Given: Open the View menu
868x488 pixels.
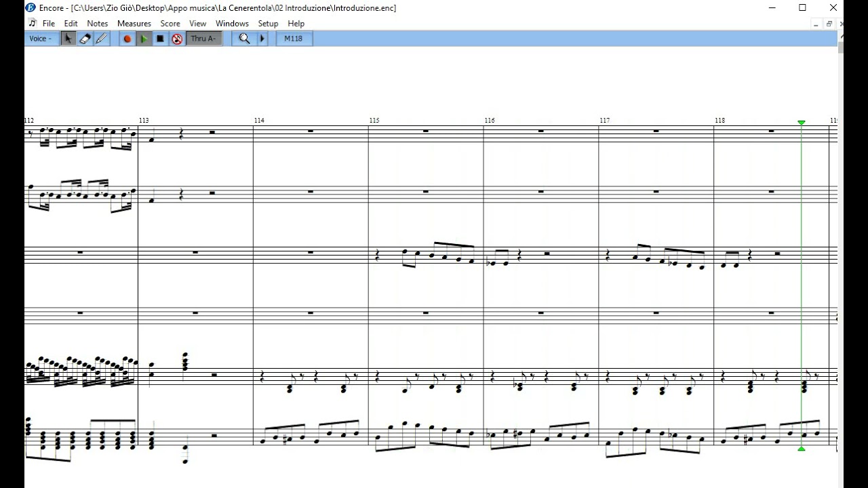Looking at the screenshot, I should click(197, 23).
